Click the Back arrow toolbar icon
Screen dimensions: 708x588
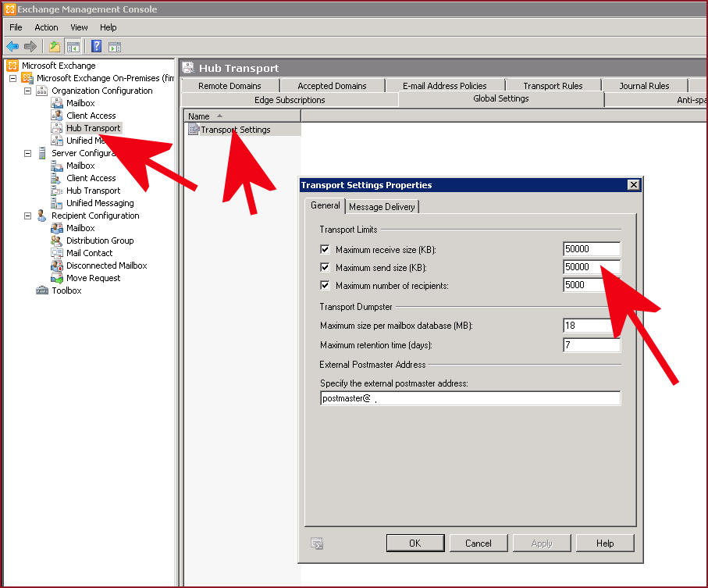tap(12, 46)
